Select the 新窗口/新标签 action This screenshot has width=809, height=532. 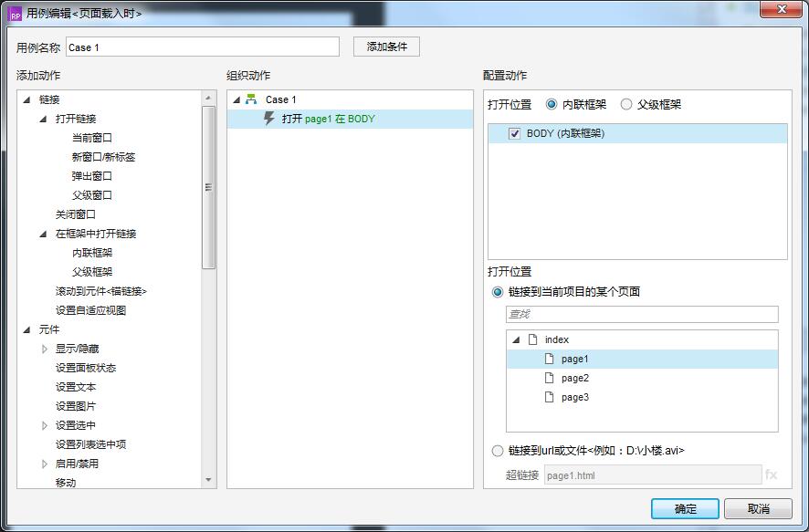tap(103, 157)
